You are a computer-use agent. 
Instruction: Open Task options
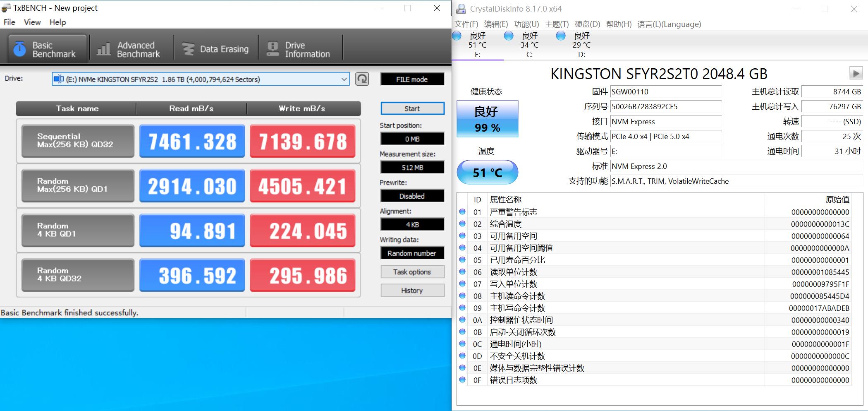[x=412, y=272]
